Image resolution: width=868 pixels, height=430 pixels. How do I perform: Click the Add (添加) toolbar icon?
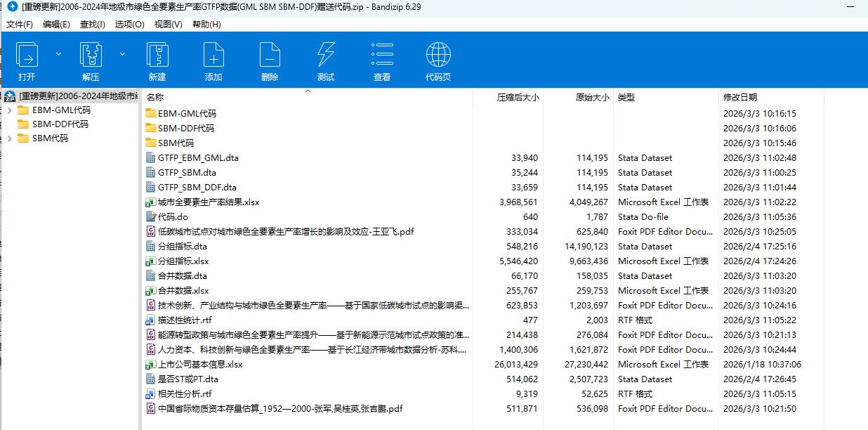pos(213,55)
